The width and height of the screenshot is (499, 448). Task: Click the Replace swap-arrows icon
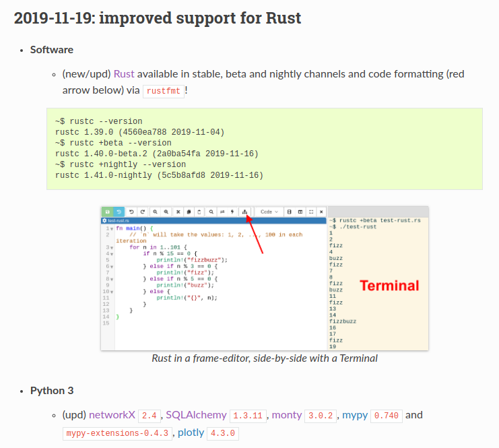(x=222, y=212)
